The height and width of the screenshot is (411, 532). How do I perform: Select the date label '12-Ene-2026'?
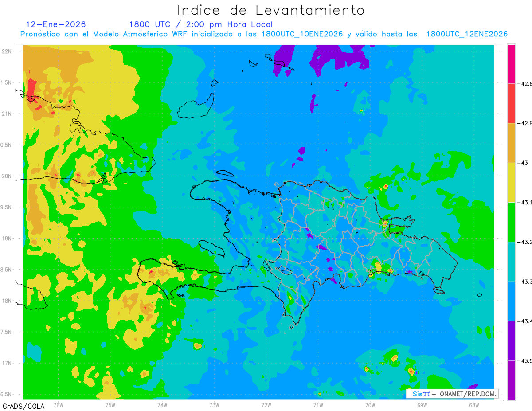point(56,24)
